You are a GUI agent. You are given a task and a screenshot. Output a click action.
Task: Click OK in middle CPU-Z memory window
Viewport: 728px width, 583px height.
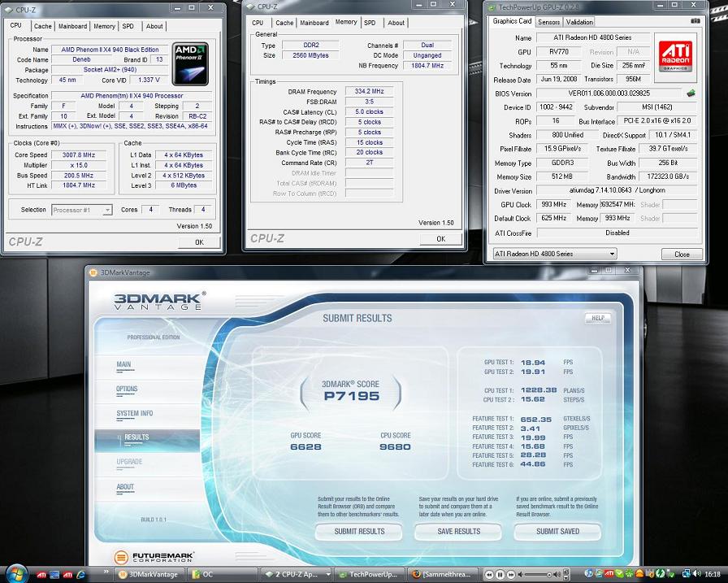(x=440, y=239)
